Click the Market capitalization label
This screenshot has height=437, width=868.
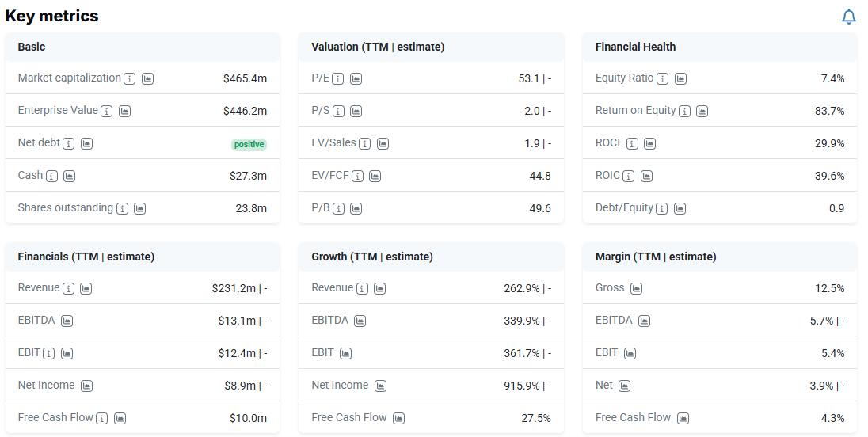[69, 78]
